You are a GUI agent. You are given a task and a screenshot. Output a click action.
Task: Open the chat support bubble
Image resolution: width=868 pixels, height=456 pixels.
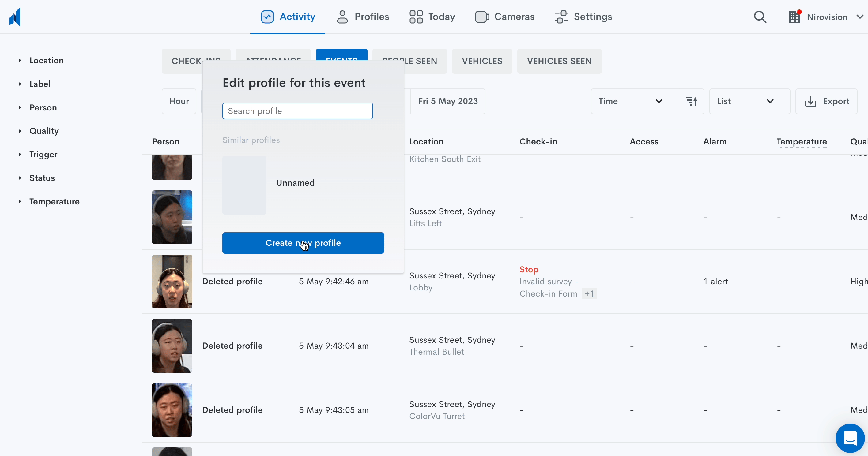pos(850,438)
